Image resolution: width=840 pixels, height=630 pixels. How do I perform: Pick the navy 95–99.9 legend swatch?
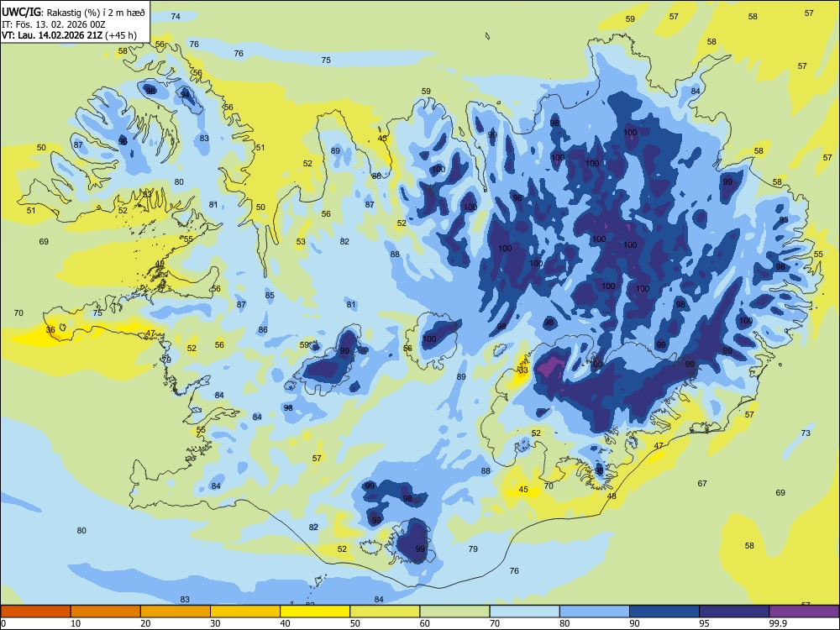point(734,612)
